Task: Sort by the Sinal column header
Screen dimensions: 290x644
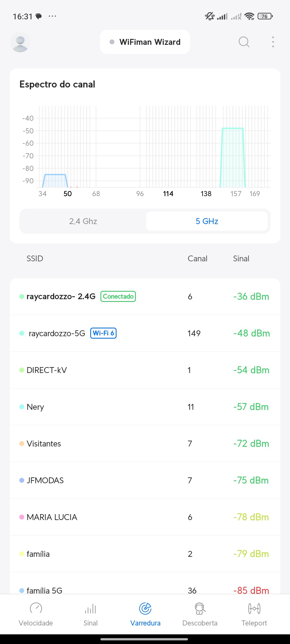Action: [241, 258]
